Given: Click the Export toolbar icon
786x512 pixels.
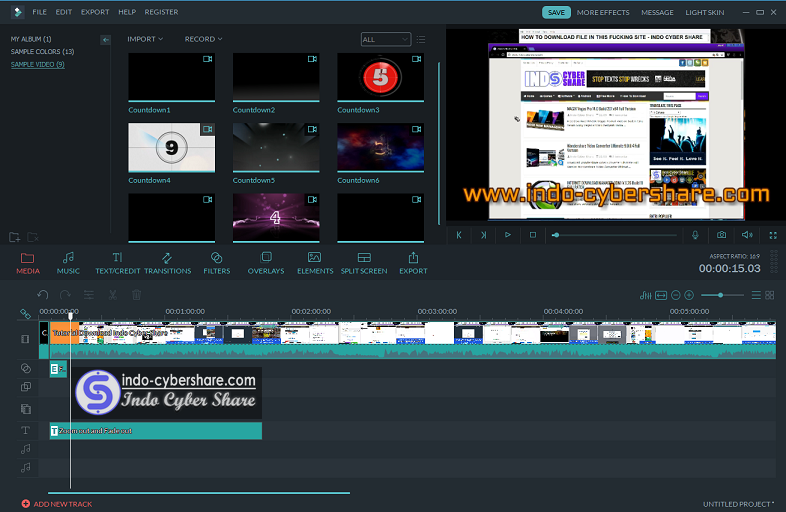Looking at the screenshot, I should pyautogui.click(x=413, y=263).
